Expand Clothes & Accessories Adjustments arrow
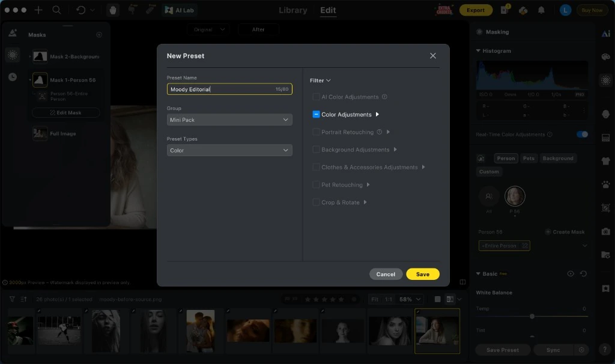This screenshot has width=615, height=364. 423,167
